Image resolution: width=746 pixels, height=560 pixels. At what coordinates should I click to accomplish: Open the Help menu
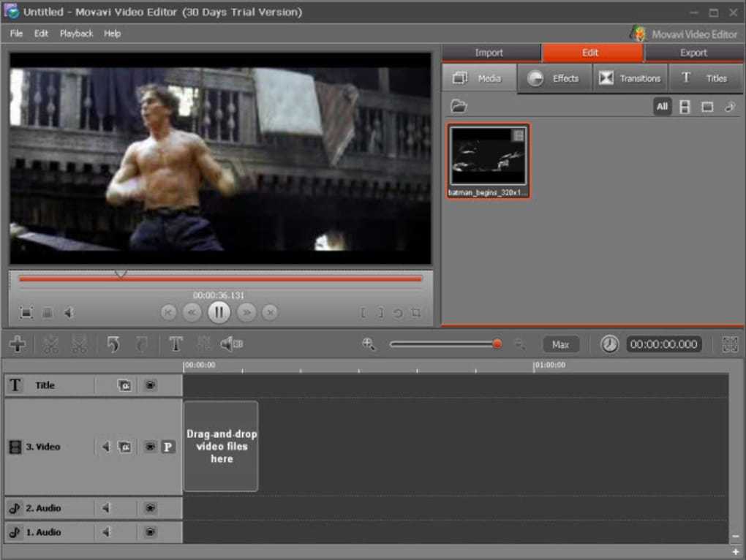click(113, 34)
